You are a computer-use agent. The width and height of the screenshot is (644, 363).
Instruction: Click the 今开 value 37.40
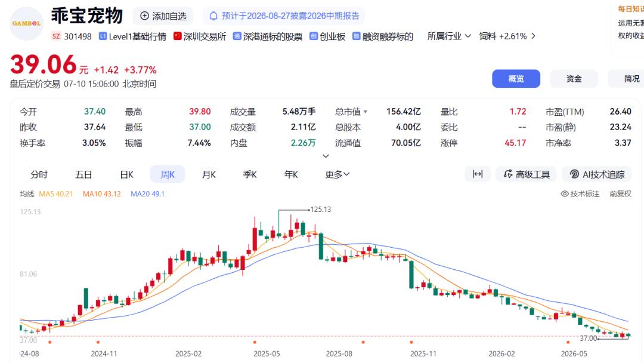(95, 112)
